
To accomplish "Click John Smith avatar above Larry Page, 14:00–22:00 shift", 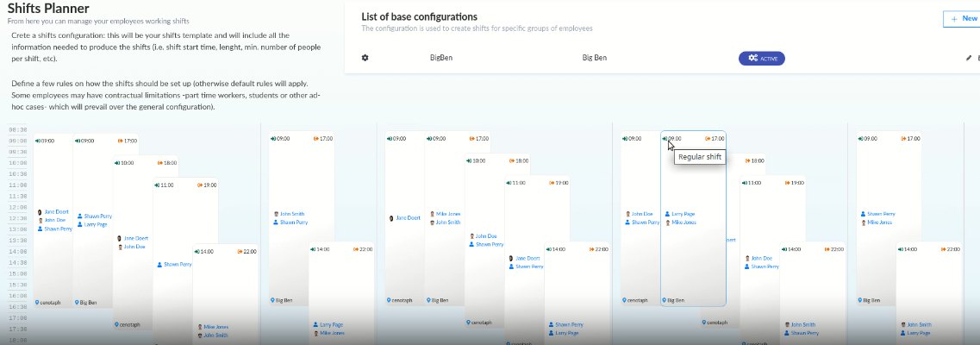I will pyautogui.click(x=902, y=325).
